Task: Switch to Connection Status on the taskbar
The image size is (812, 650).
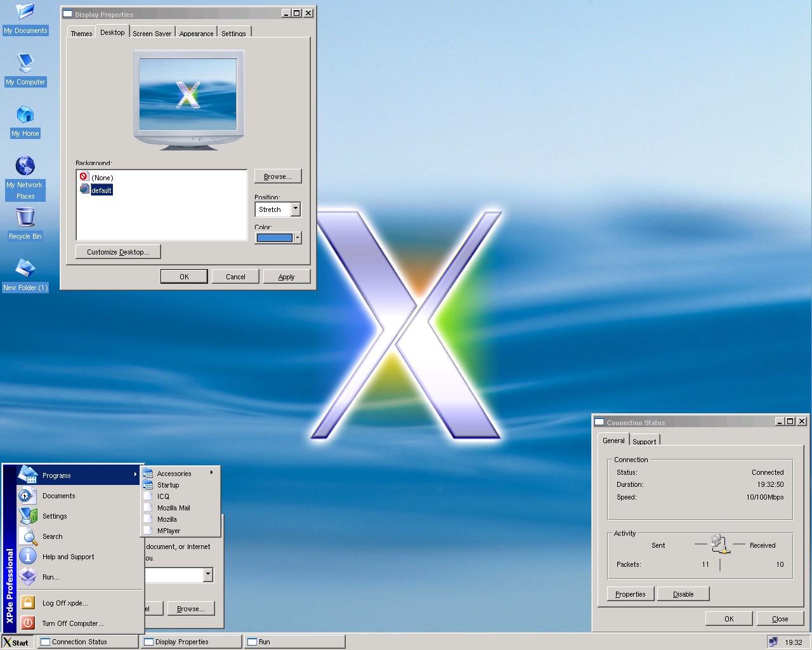Action: 88,642
